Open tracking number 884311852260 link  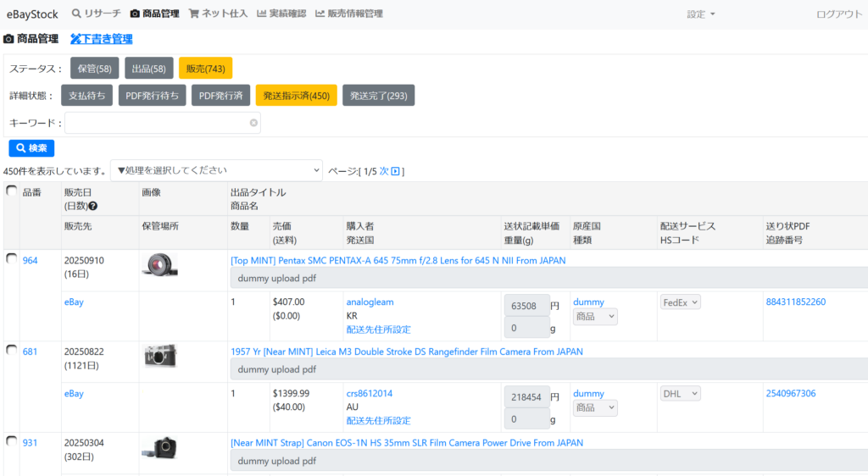tap(795, 302)
